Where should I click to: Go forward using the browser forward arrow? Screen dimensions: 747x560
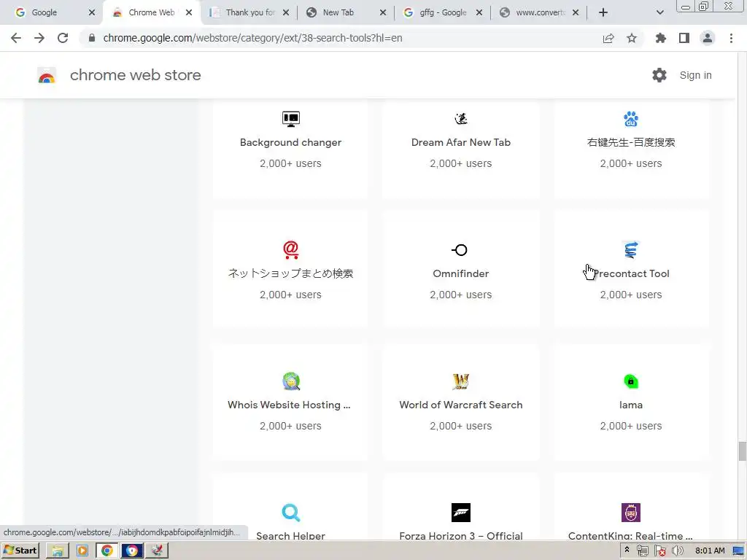39,38
